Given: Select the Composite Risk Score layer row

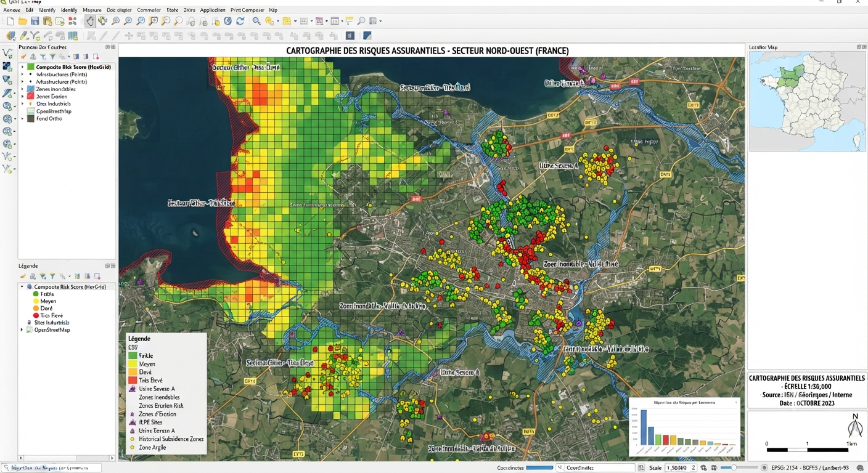Looking at the screenshot, I should click(x=67, y=67).
